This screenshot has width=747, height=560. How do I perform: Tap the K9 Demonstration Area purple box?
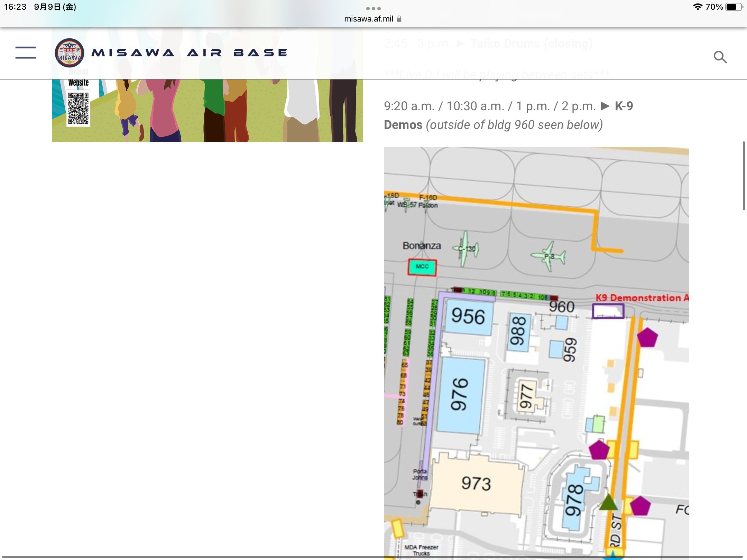pyautogui.click(x=608, y=311)
